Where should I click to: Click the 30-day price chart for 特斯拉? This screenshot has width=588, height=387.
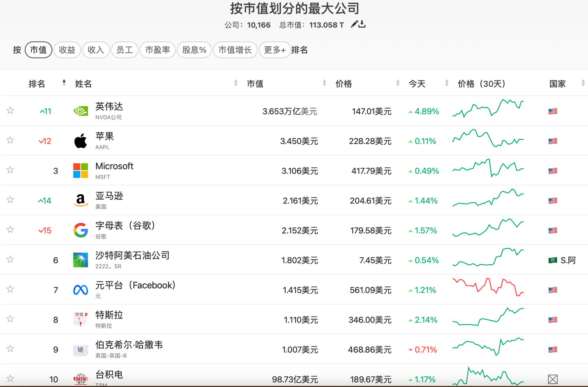click(488, 317)
